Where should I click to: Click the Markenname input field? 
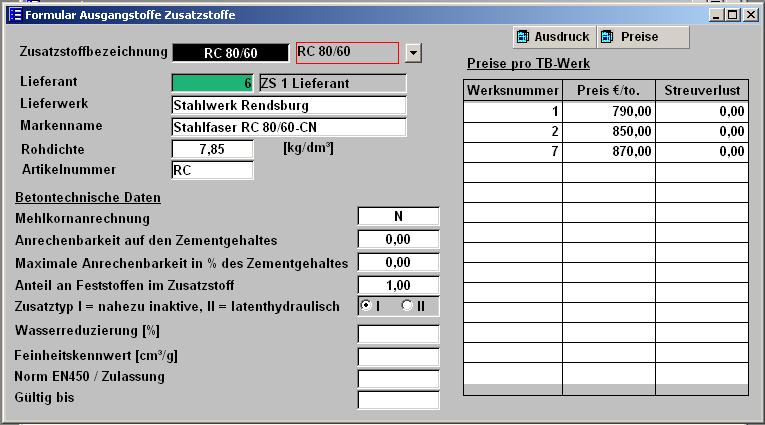289,127
